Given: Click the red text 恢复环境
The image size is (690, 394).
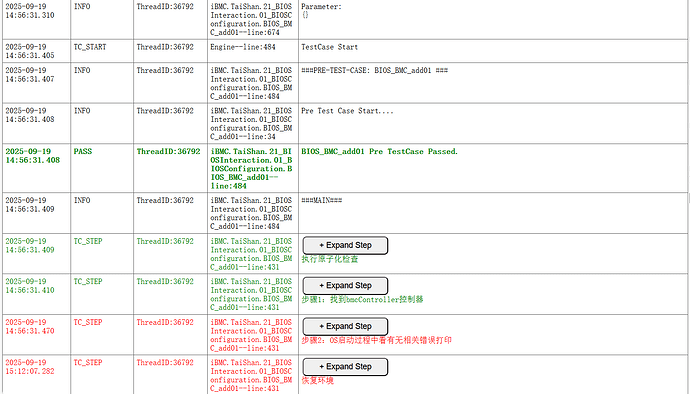Looking at the screenshot, I should [317, 380].
